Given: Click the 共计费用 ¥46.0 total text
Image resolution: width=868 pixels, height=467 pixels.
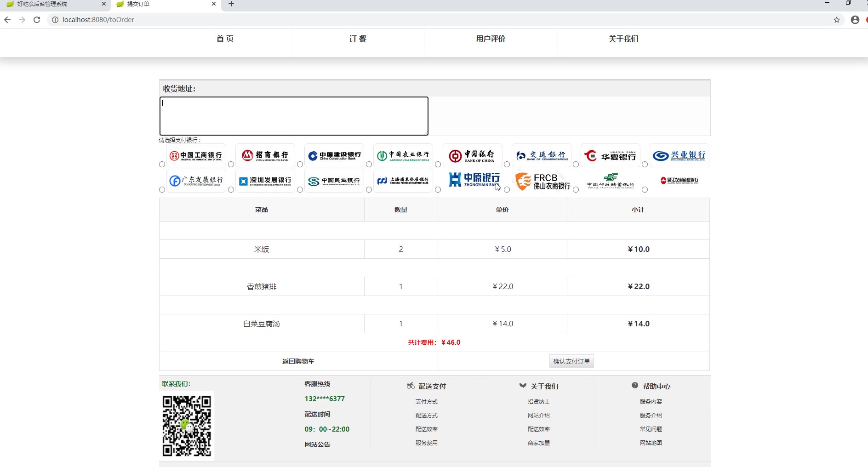Looking at the screenshot, I should pos(434,342).
